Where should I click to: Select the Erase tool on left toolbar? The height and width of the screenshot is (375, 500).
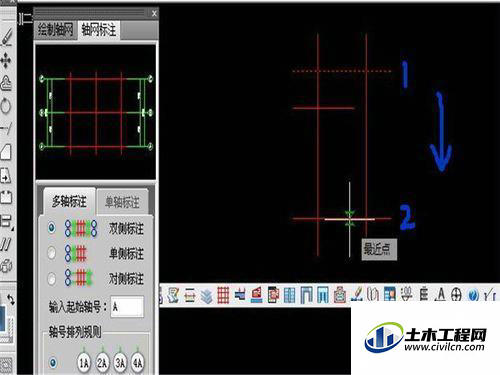tap(7, 37)
